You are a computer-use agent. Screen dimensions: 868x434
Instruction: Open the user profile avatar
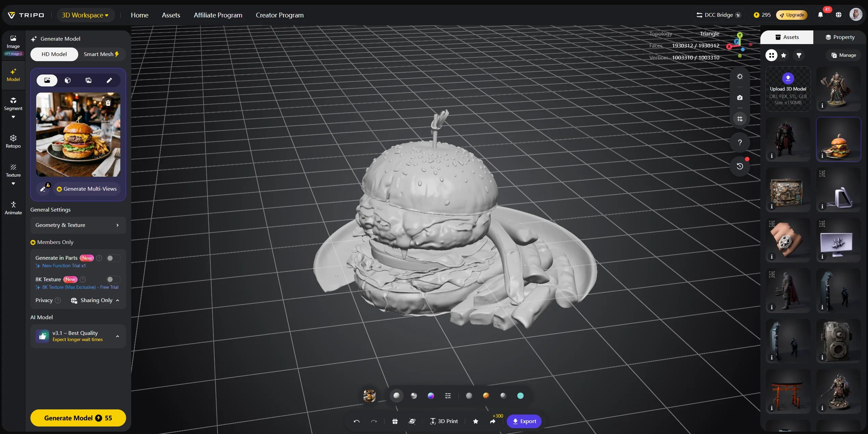coord(856,15)
